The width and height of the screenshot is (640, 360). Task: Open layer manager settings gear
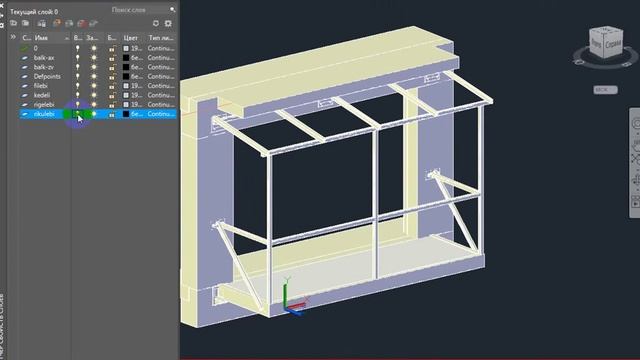[168, 23]
